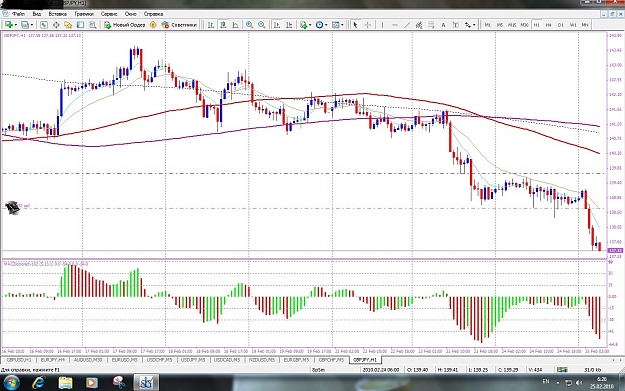Click the Periods clock icon

pos(319,25)
